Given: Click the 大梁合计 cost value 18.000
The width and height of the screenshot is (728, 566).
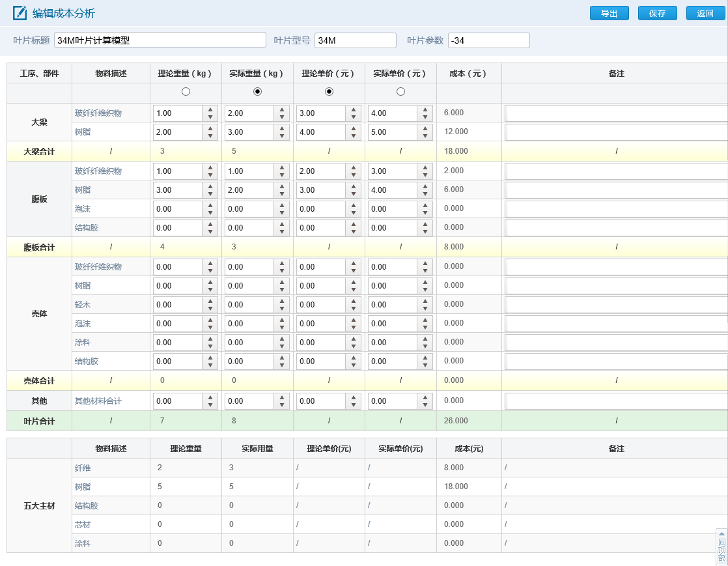Looking at the screenshot, I should 456,151.
